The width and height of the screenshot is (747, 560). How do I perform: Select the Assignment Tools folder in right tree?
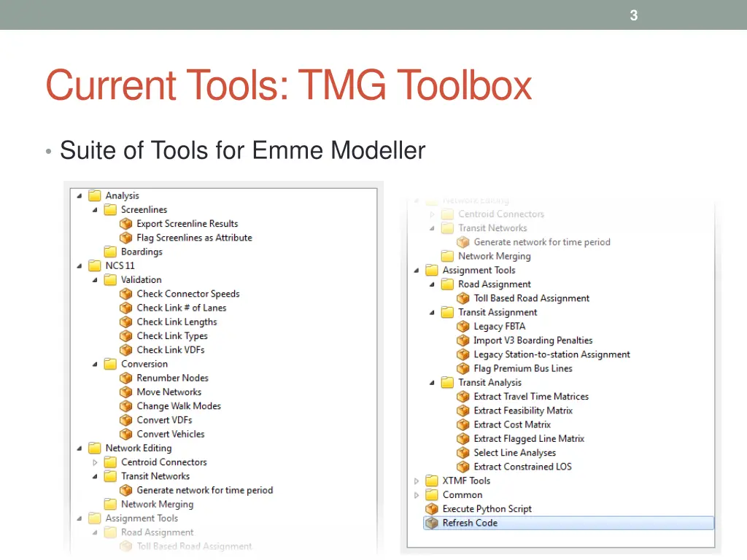(471, 270)
